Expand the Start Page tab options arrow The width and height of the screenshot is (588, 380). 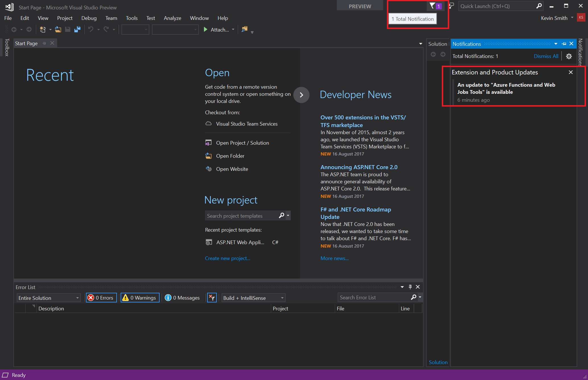click(421, 43)
